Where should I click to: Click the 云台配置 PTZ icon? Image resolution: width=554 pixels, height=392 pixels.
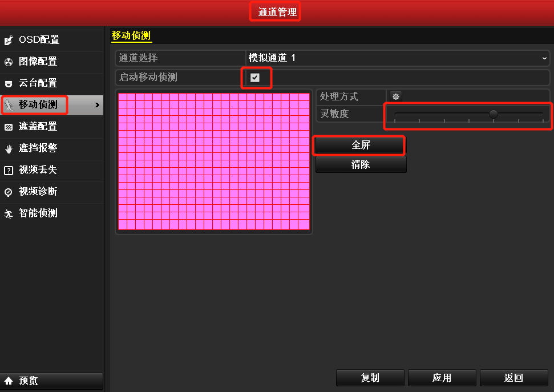click(9, 83)
